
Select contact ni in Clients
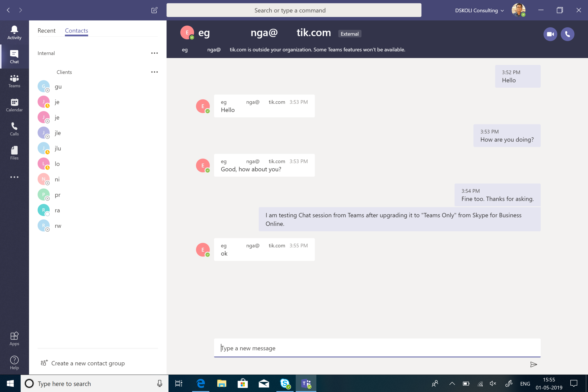98,179
